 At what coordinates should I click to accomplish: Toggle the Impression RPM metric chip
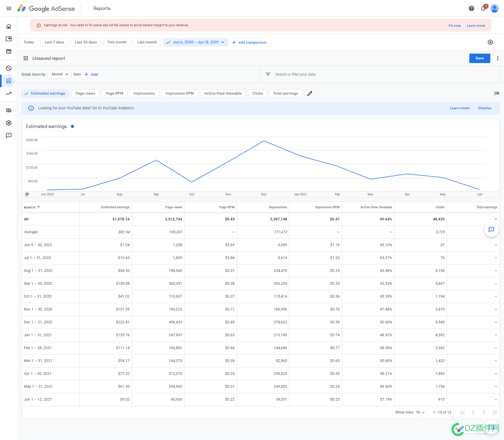coord(180,94)
